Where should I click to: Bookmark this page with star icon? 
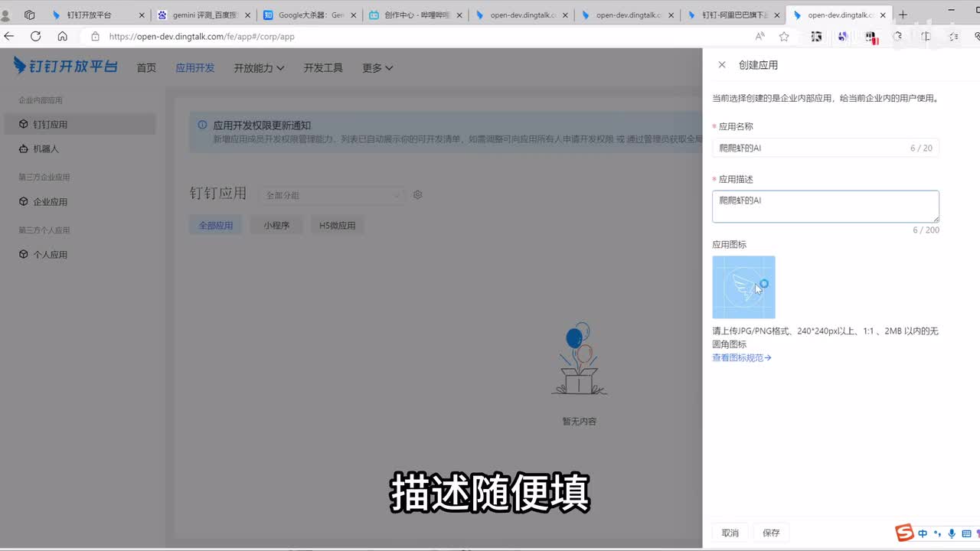tap(784, 36)
